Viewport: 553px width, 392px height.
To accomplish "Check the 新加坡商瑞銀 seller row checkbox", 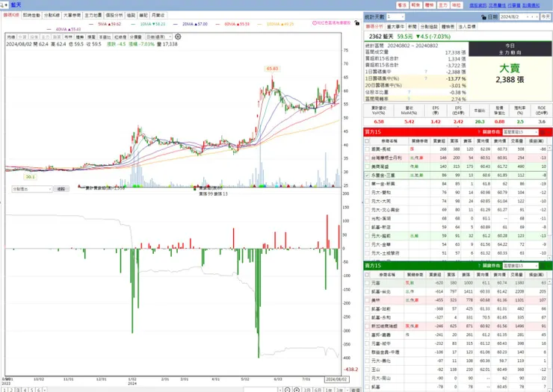I will 367,326.
